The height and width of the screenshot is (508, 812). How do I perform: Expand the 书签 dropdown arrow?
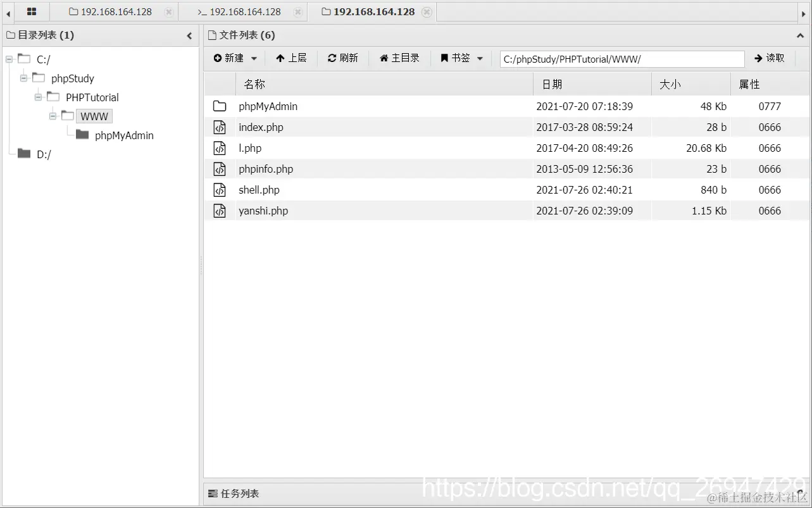click(480, 58)
